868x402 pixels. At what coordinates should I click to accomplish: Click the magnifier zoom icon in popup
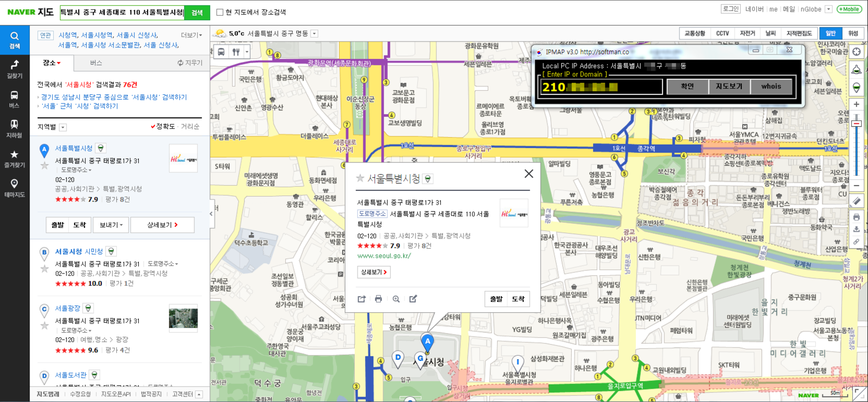click(396, 299)
